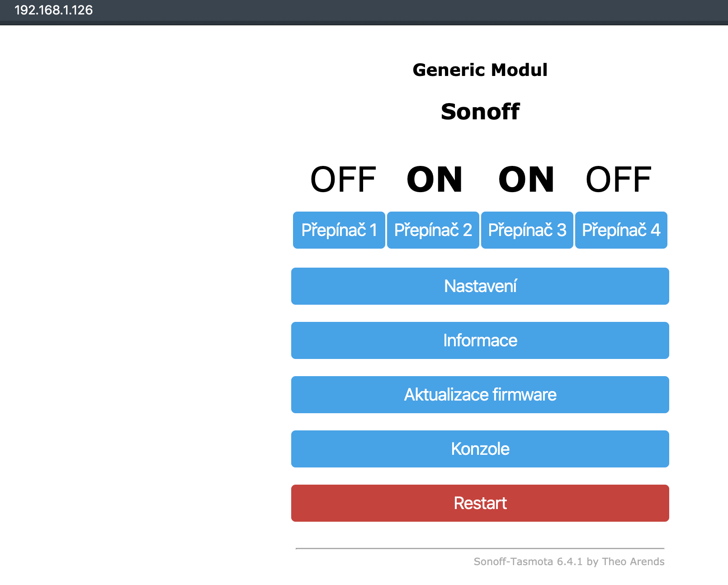The height and width of the screenshot is (585, 728).
Task: Toggle Přepínač 2 relay button
Action: tap(433, 230)
